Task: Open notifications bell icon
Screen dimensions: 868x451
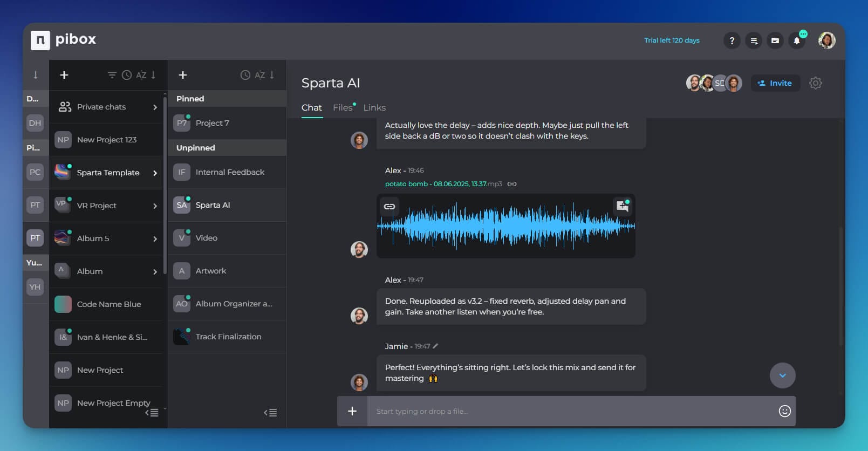Action: [797, 40]
